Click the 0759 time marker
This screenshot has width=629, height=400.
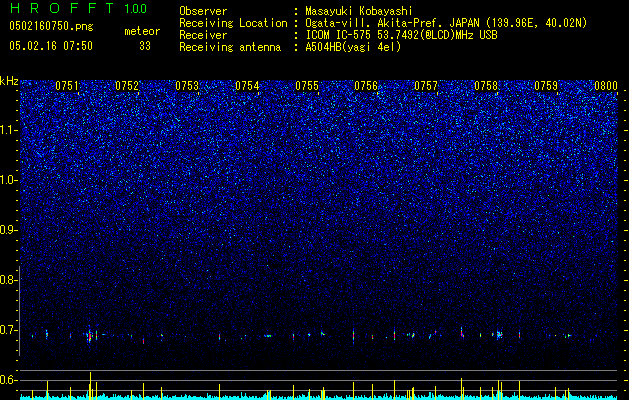point(546,86)
